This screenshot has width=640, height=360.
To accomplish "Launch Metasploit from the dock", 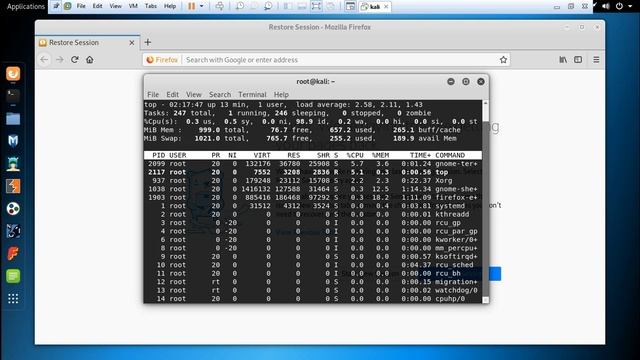I will 13,141.
